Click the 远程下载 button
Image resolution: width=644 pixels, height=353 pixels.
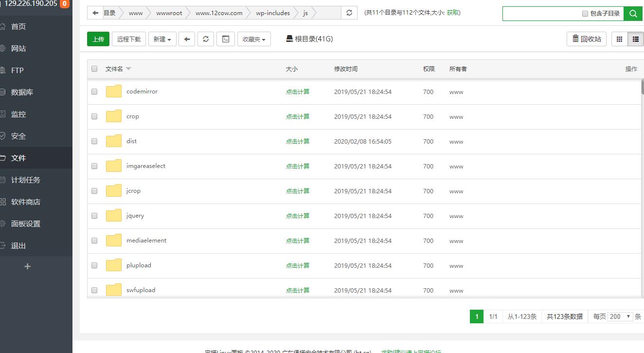129,39
